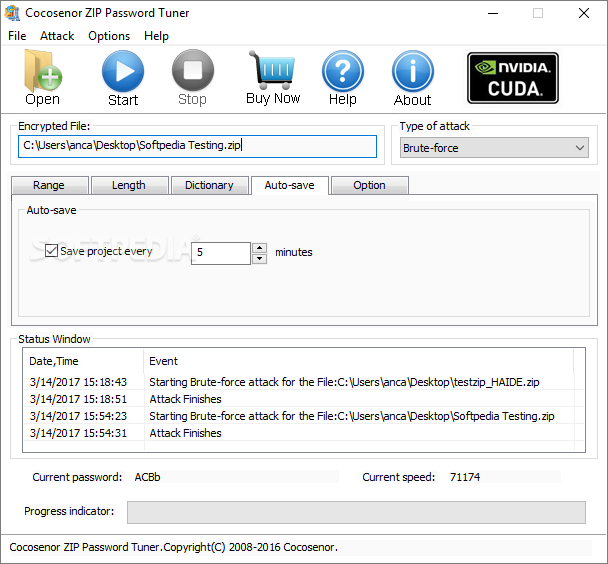Click the Event column header

coord(358,361)
